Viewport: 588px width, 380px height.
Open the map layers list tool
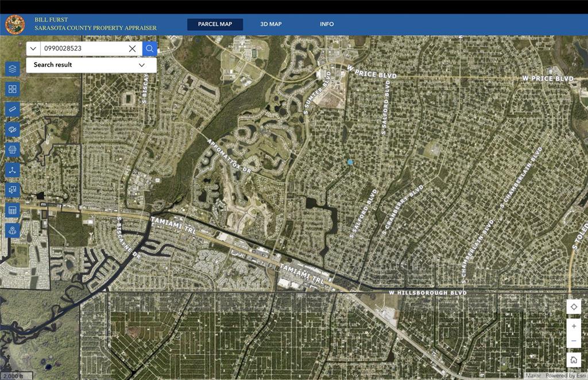tap(13, 68)
